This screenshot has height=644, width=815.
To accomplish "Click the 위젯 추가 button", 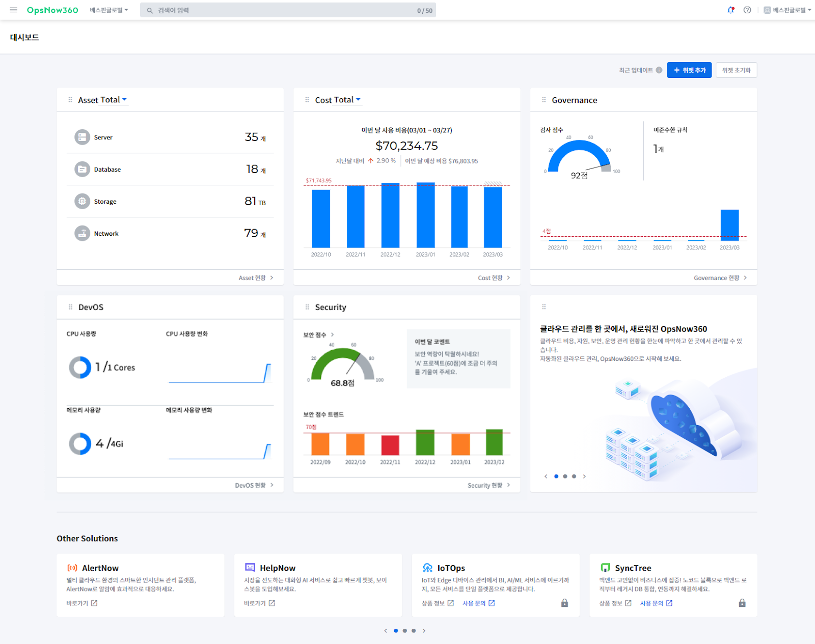I will 689,70.
